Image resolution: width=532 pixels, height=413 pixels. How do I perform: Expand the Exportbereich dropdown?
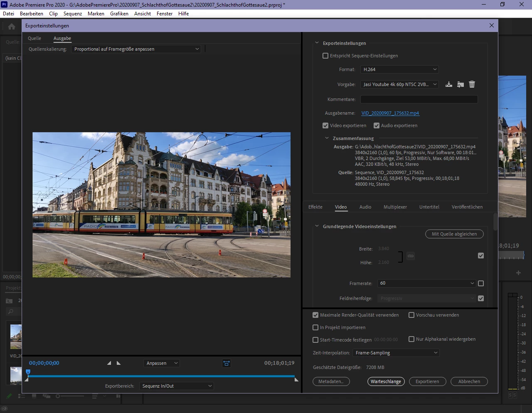[x=177, y=386]
